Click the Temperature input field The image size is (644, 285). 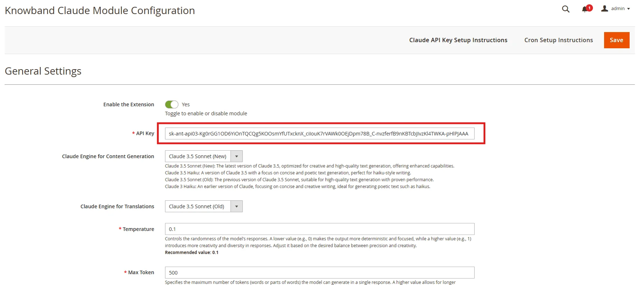pyautogui.click(x=319, y=229)
